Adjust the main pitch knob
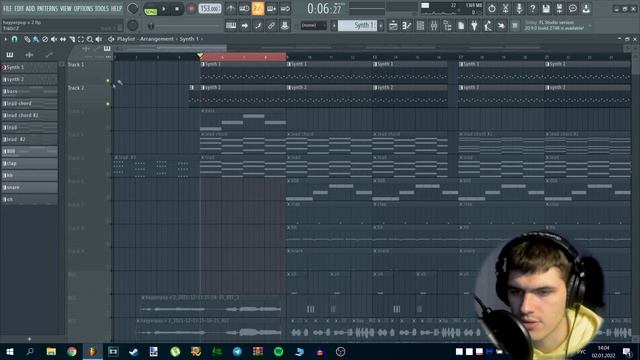640x360 pixels. [x=133, y=25]
